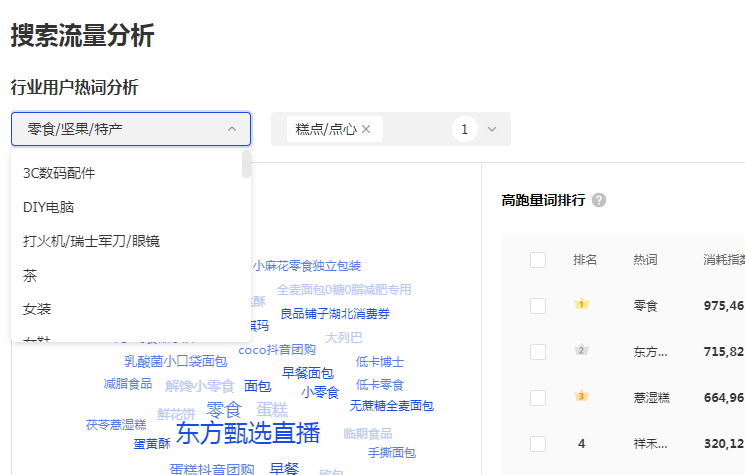
Task: Click 东方甄选直播 in the word cloud
Action: coord(248,433)
